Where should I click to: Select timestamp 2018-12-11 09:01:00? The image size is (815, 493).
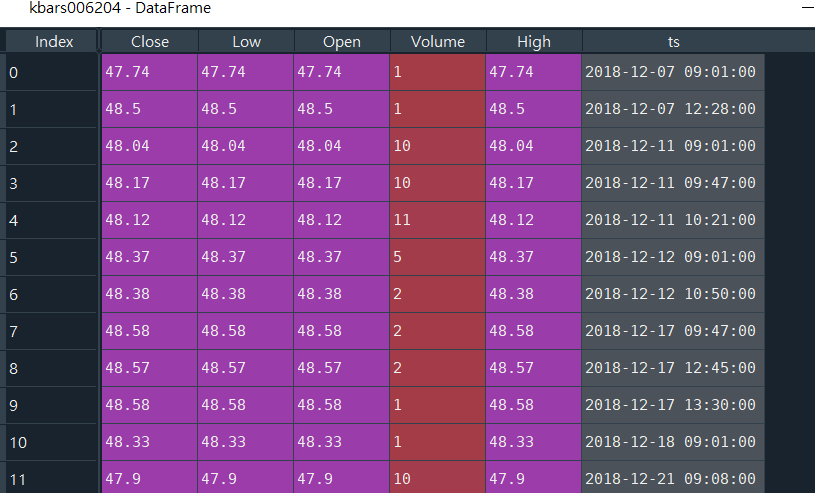click(x=673, y=146)
